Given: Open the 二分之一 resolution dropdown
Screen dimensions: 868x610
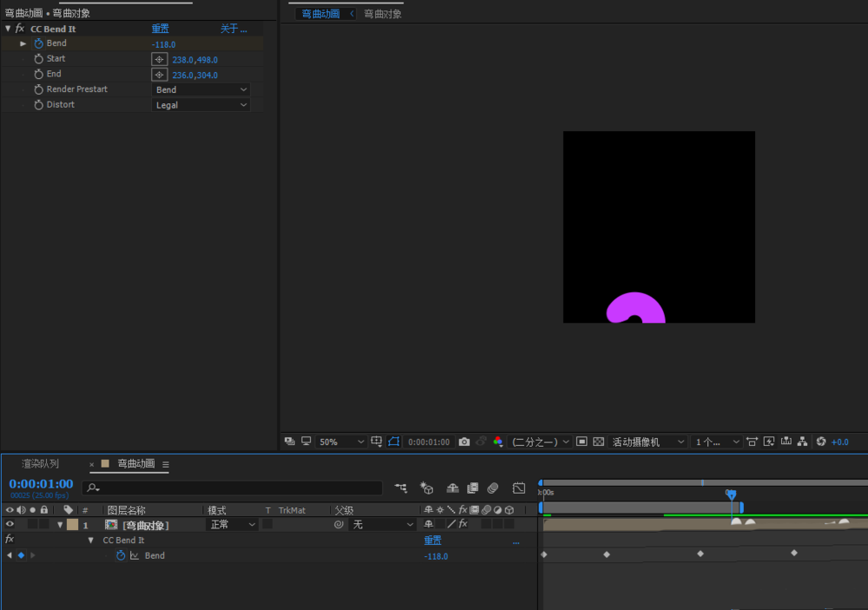Looking at the screenshot, I should pyautogui.click(x=540, y=442).
